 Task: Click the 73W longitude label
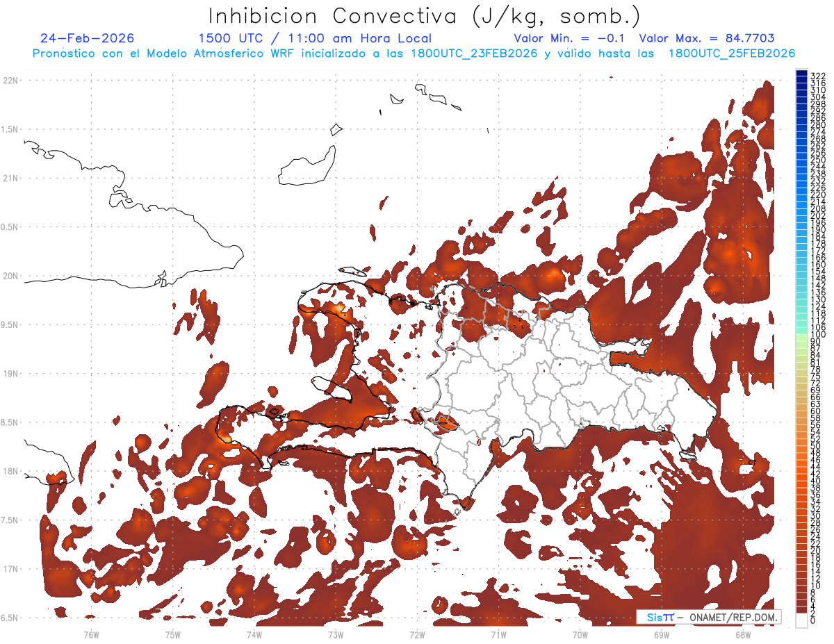pyautogui.click(x=336, y=634)
